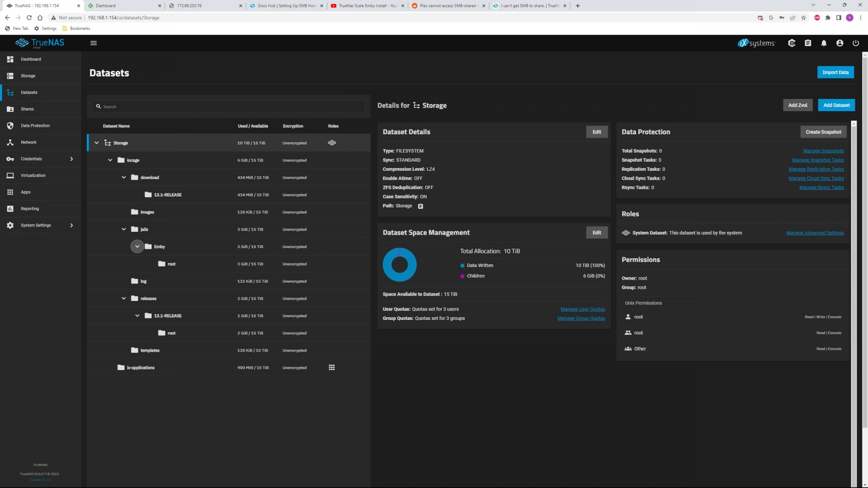
Task: Focus the dataset Search field
Action: (x=229, y=107)
